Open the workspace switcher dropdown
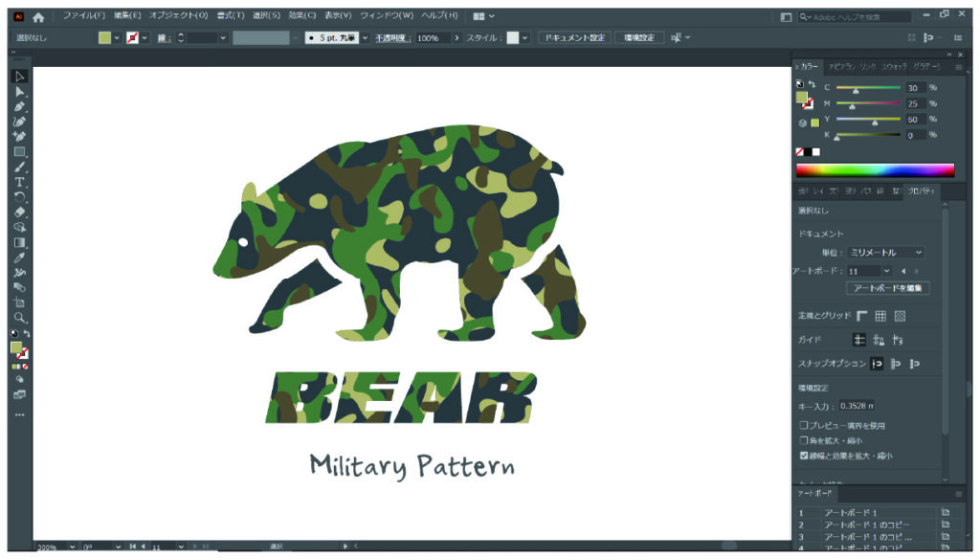Screen dimensions: 980x558 tap(483, 16)
